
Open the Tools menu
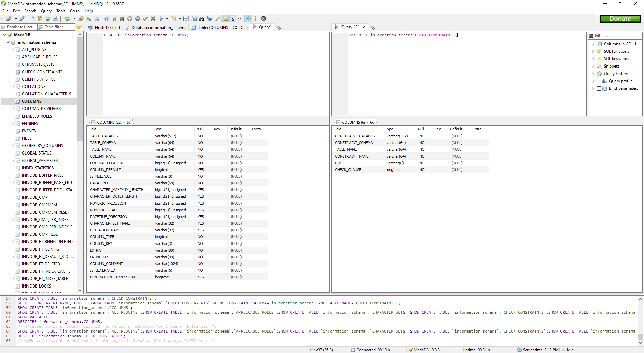click(61, 11)
